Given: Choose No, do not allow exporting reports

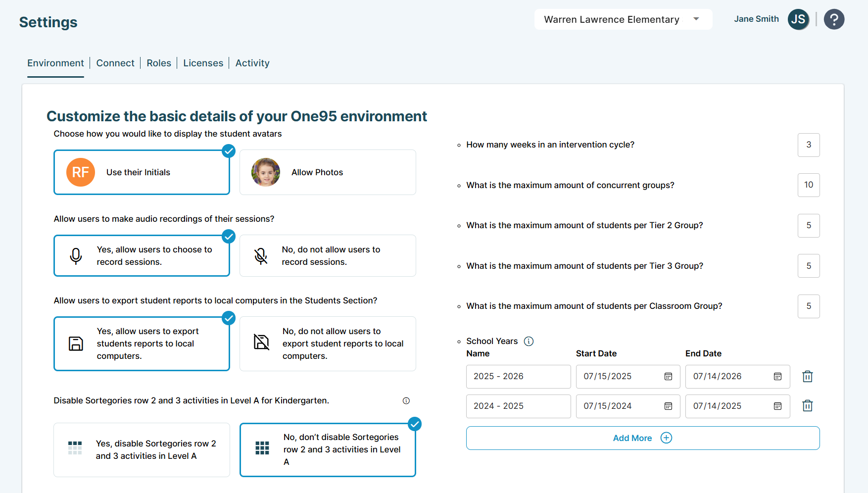Looking at the screenshot, I should (328, 344).
